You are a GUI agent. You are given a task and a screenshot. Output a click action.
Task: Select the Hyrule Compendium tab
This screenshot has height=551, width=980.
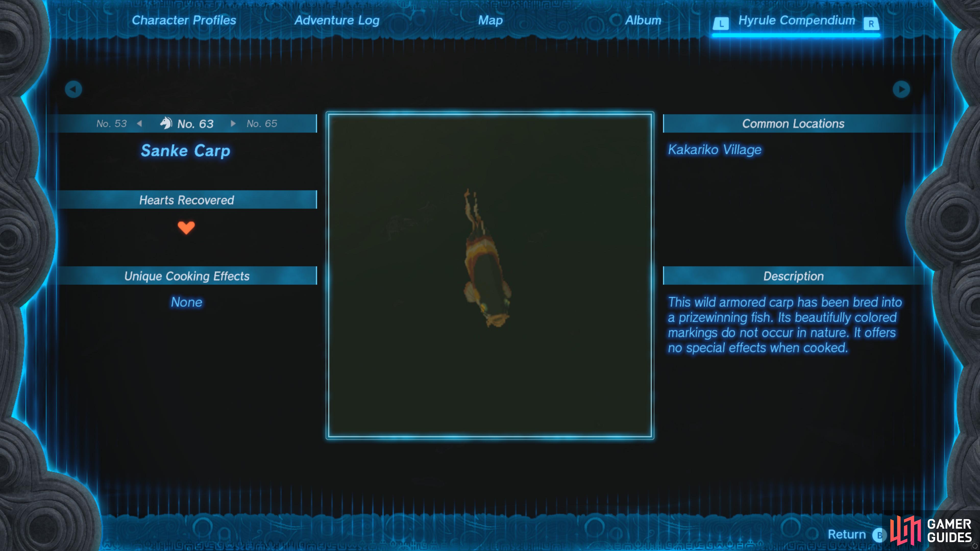pyautogui.click(x=796, y=20)
